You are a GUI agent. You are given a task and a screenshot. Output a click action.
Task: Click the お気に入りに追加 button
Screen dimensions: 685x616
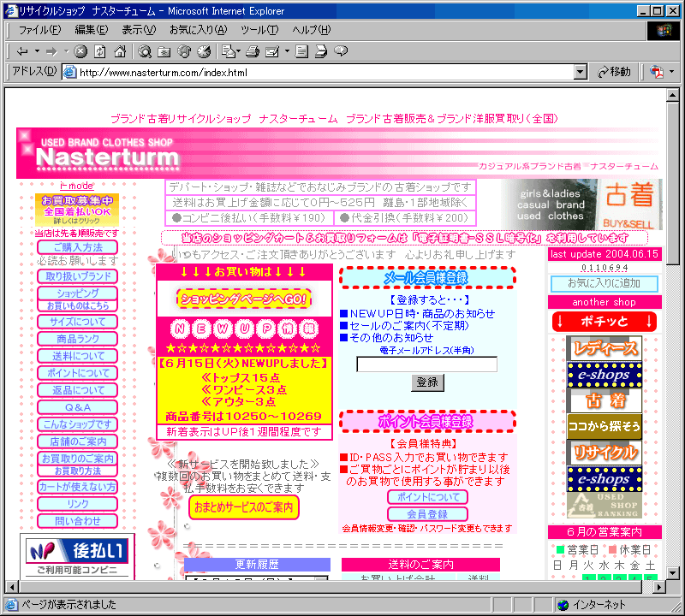tap(605, 283)
